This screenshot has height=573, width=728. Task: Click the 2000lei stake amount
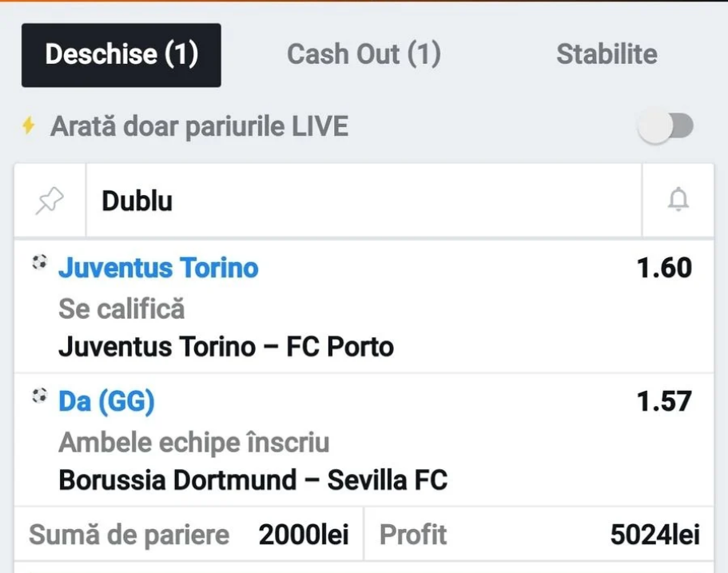tap(304, 535)
